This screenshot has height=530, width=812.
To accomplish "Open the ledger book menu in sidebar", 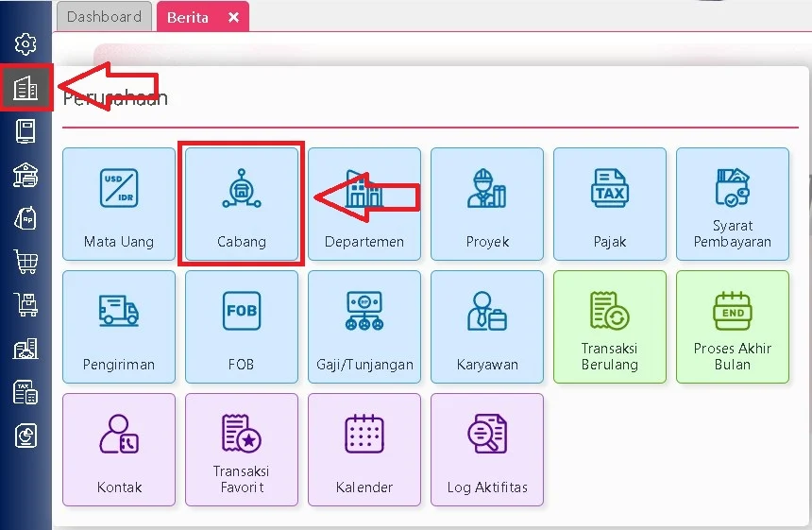I will [25, 131].
